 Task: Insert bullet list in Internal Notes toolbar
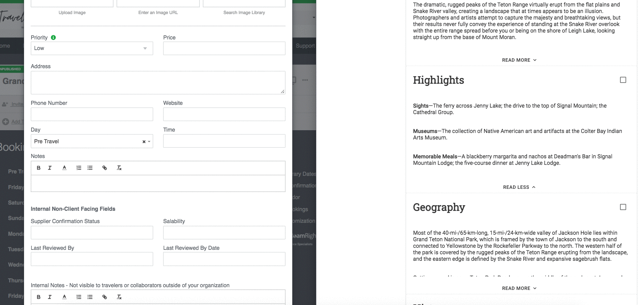click(90, 297)
